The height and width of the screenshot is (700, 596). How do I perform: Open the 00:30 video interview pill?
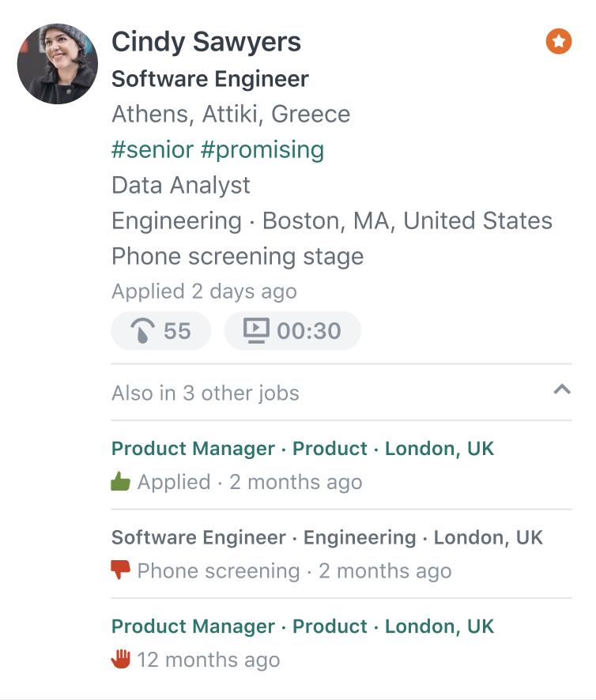point(292,331)
